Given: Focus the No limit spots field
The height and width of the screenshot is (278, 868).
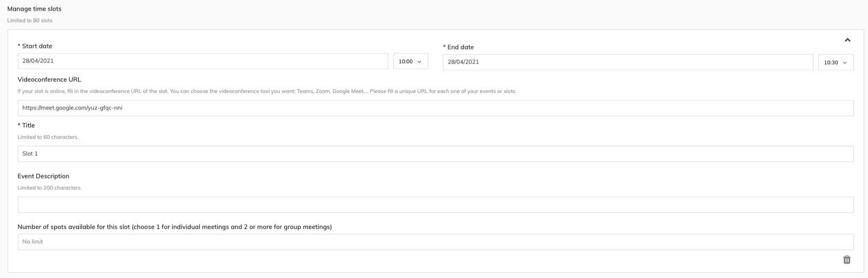Looking at the screenshot, I should (435, 242).
